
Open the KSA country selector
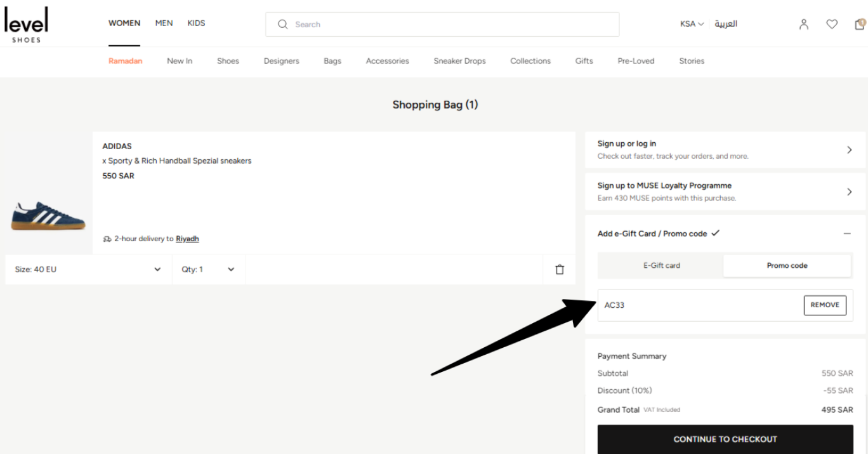(x=692, y=24)
